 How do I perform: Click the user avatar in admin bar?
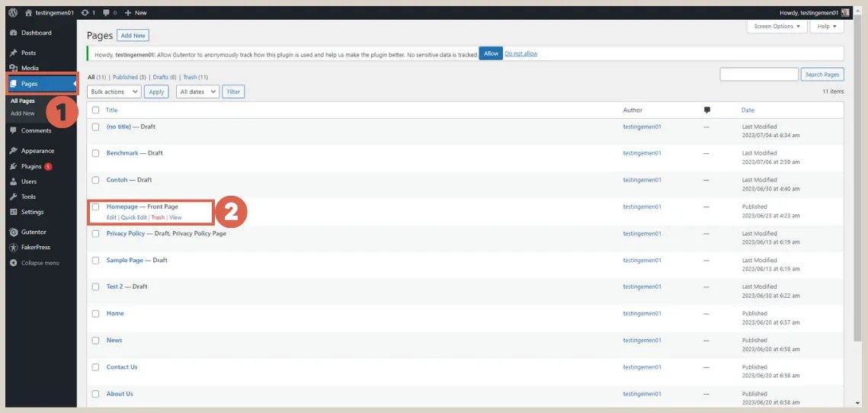pos(844,12)
